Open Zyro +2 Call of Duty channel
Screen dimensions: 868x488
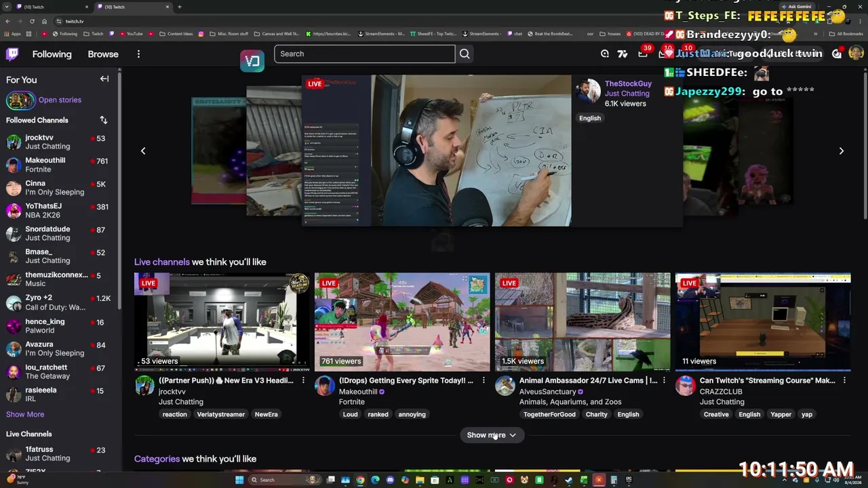tap(60, 302)
